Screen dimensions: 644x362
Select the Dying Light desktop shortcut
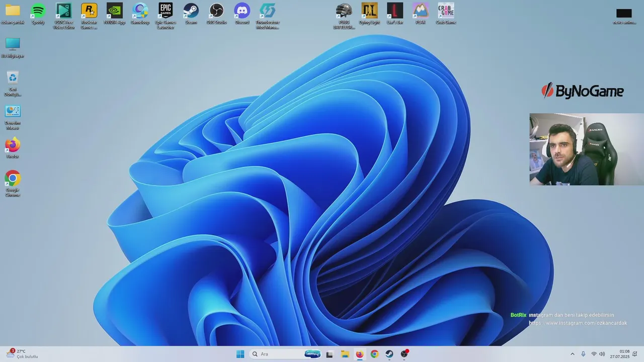pyautogui.click(x=369, y=14)
